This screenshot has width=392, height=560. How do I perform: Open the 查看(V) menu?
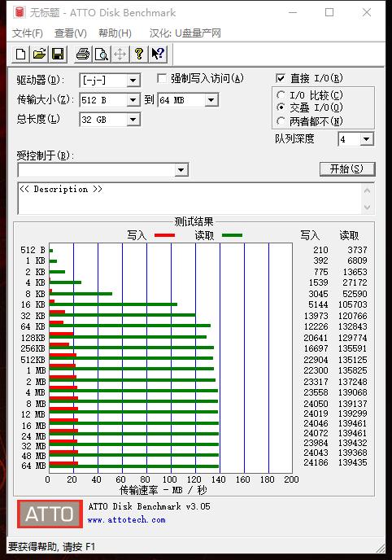(x=71, y=33)
